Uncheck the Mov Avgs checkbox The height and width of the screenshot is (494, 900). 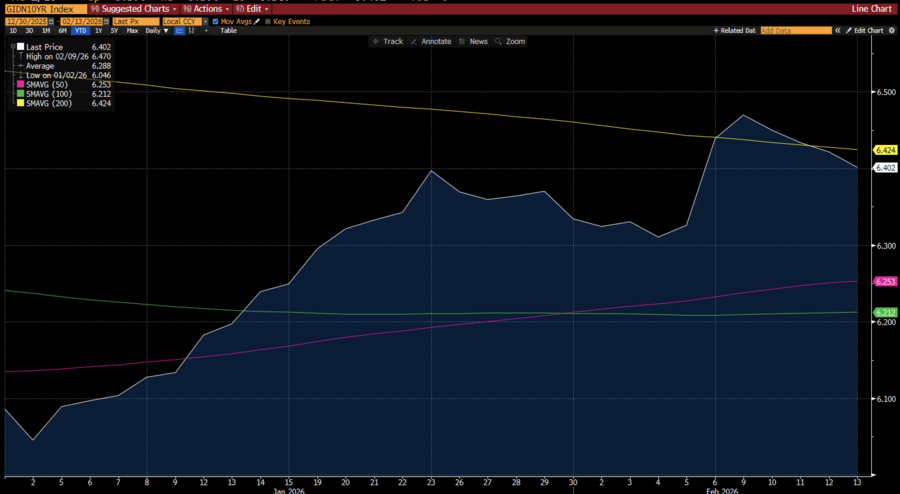(x=216, y=20)
